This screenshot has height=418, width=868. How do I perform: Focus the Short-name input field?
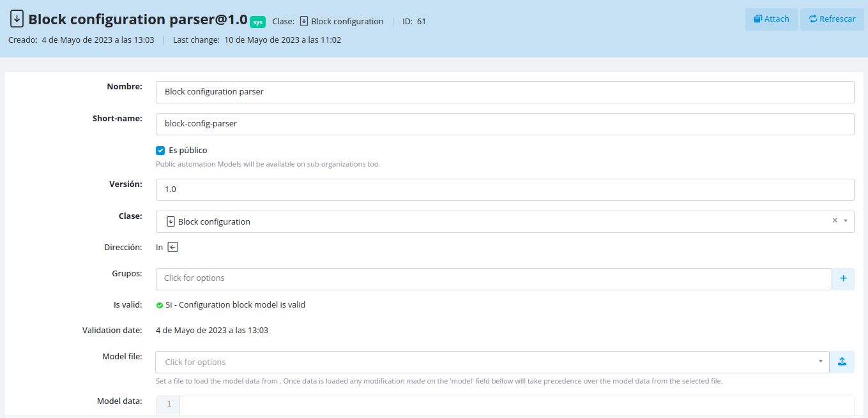coord(505,124)
